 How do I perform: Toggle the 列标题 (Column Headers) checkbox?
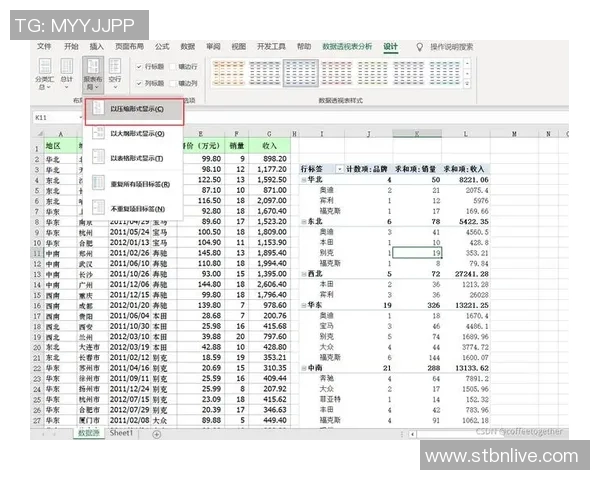coord(150,83)
